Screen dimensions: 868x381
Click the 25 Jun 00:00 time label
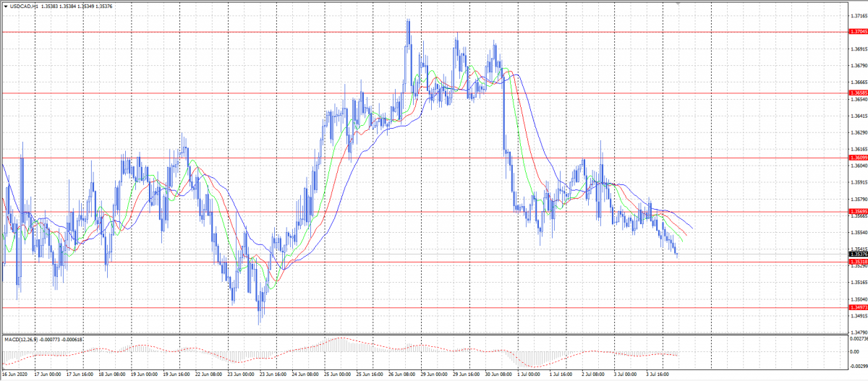point(336,375)
